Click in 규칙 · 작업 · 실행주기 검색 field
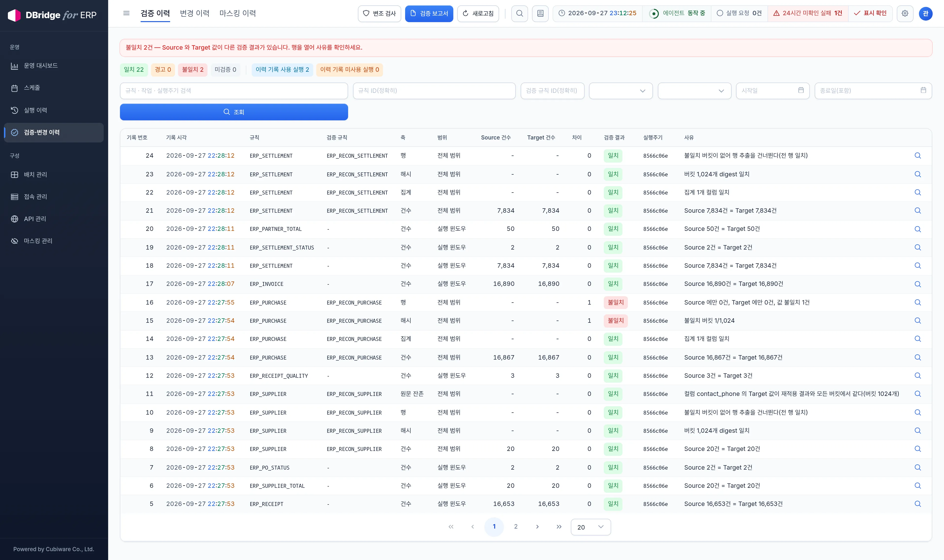Image resolution: width=944 pixels, height=560 pixels. pyautogui.click(x=234, y=91)
